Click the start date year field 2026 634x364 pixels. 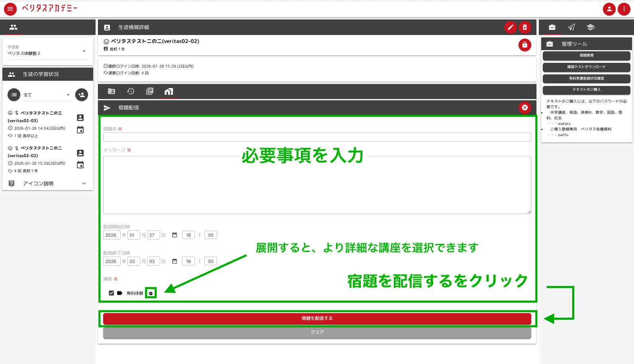(x=112, y=235)
